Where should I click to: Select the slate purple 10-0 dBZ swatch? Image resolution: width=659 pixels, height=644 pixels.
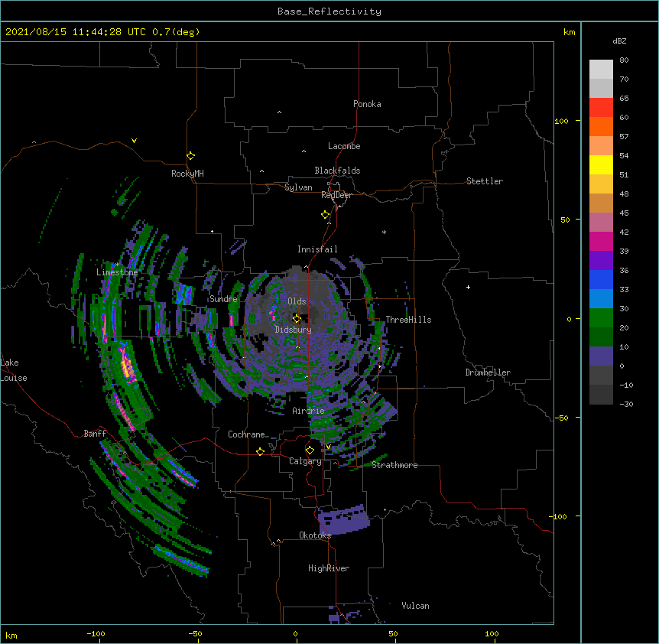pos(601,356)
